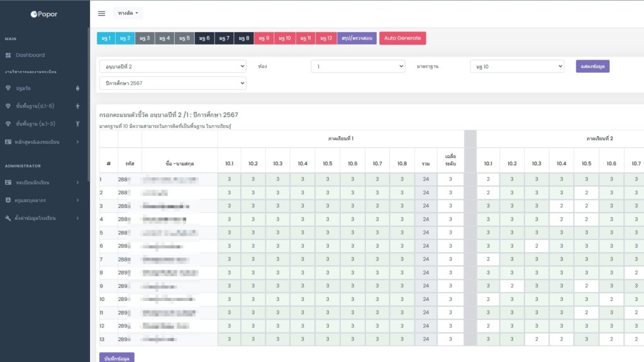
Task: Click the child figure icon right of ปฐมวัย
Action: point(77,88)
